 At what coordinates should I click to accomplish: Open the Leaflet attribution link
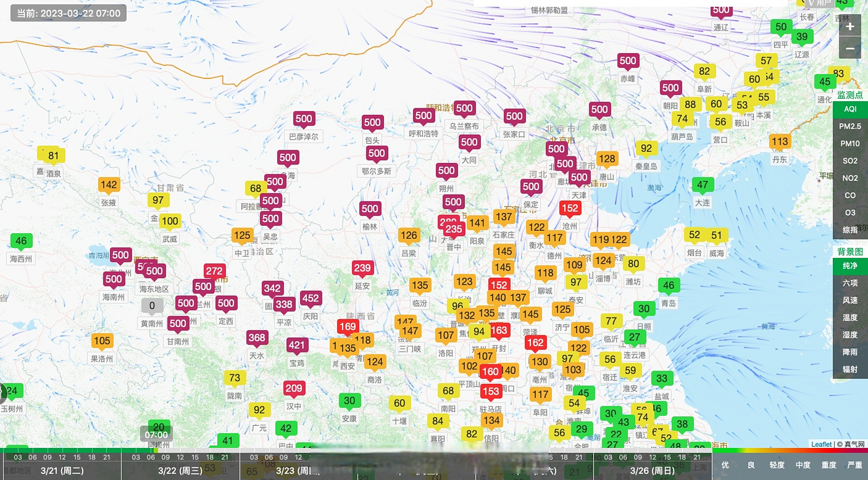(821, 444)
